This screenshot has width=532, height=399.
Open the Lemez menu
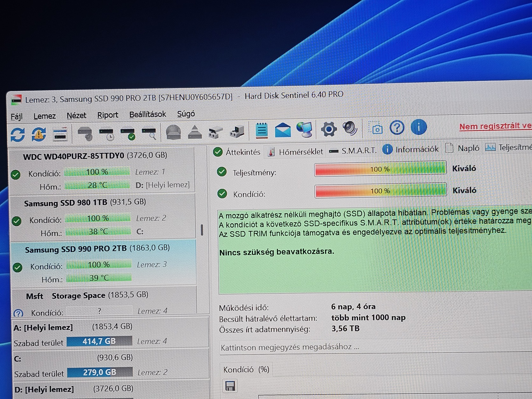[x=45, y=116]
